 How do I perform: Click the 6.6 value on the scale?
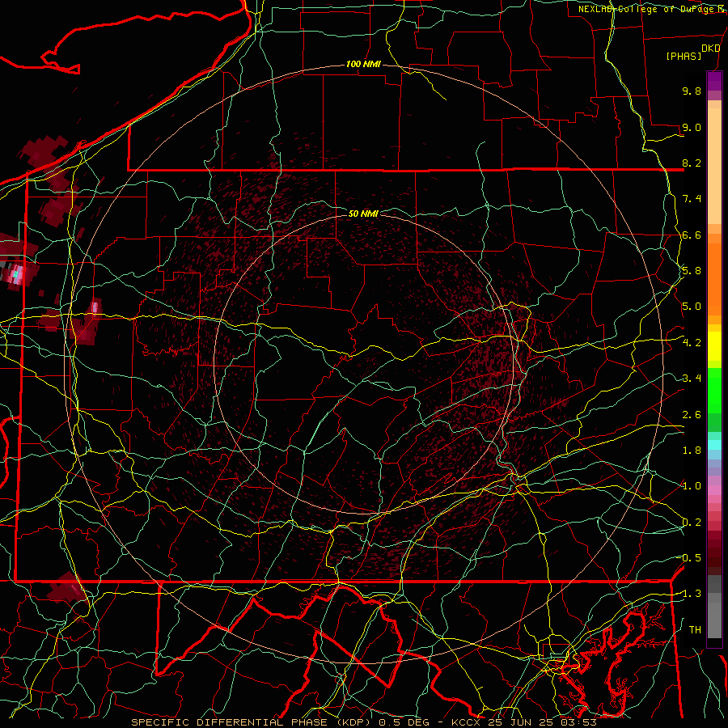(x=692, y=235)
